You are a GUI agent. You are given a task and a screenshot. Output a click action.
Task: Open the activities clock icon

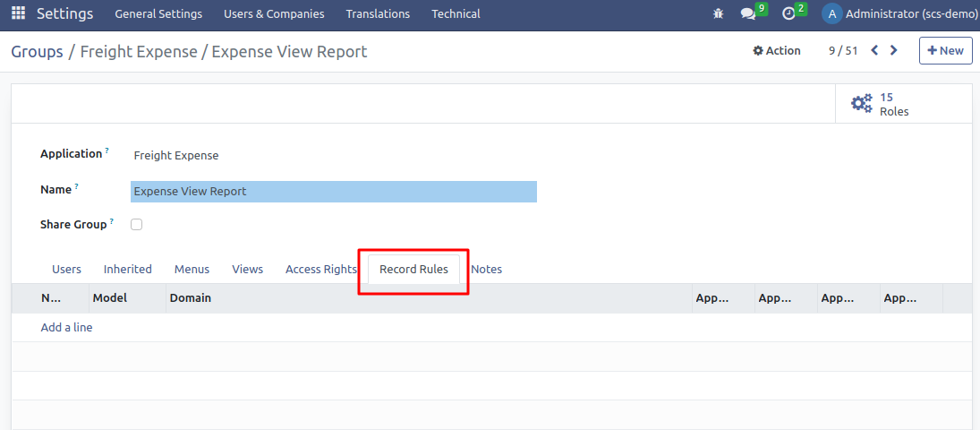click(788, 13)
